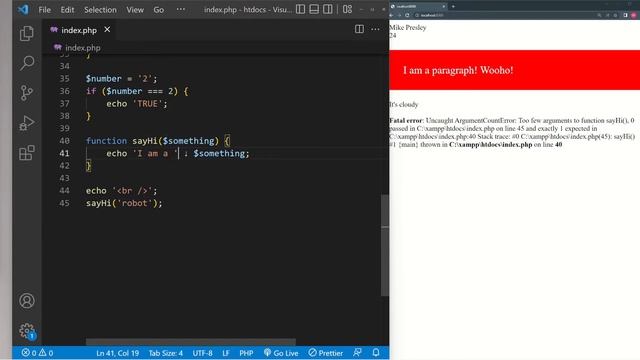Click the Fatal error bold text
This screenshot has width=640, height=360.
[x=406, y=120]
